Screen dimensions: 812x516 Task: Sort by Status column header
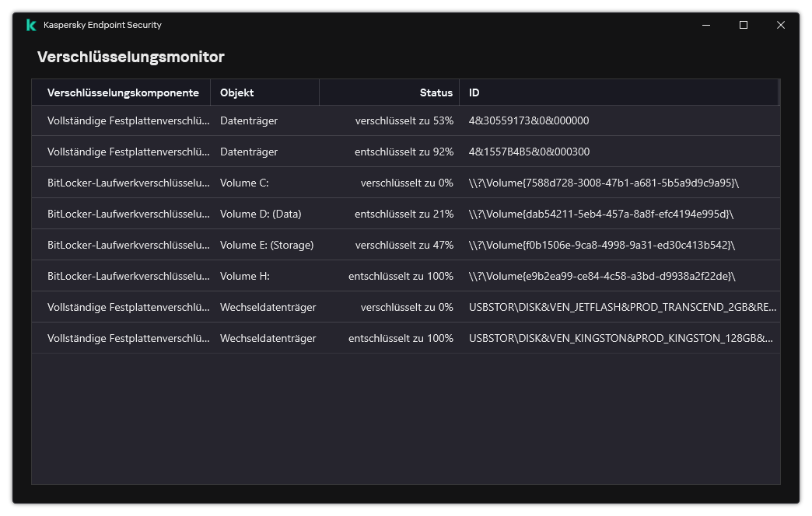click(389, 92)
